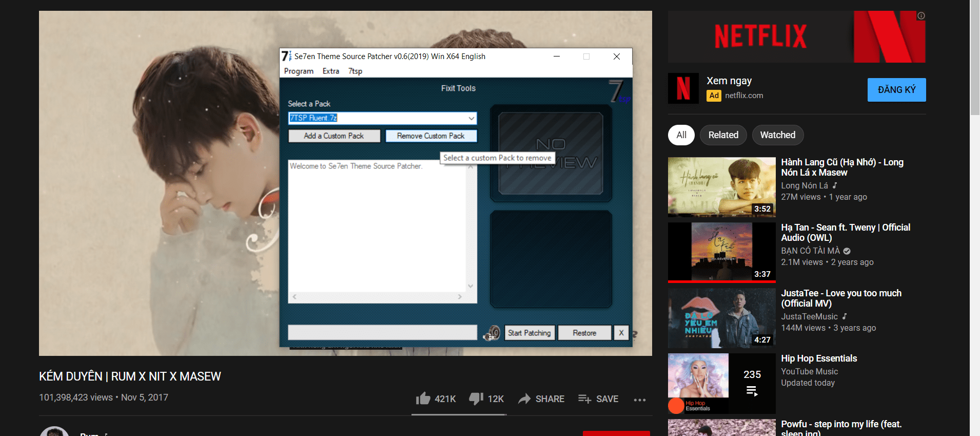Open the 7tsp menu
Screen dimensions: 980x436
355,71
